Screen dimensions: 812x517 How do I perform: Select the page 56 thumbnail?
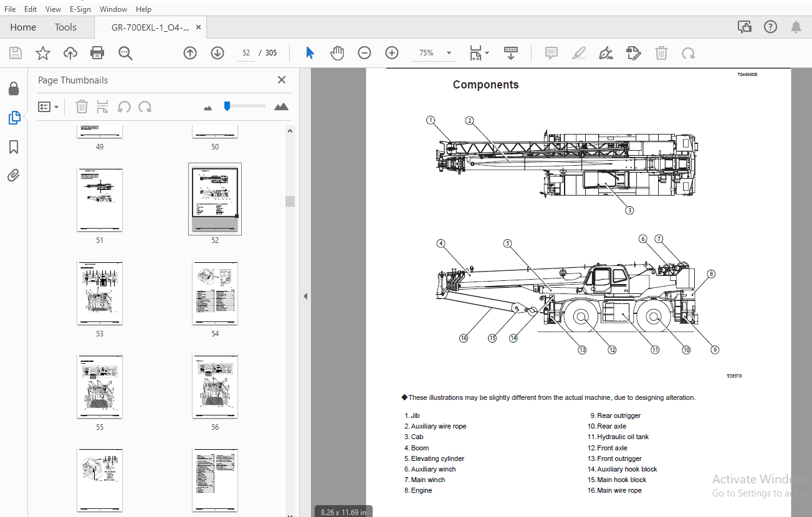click(215, 386)
